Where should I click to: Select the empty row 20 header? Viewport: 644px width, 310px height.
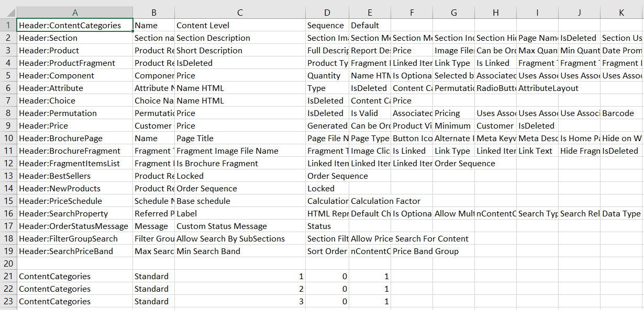pyautogui.click(x=8, y=263)
